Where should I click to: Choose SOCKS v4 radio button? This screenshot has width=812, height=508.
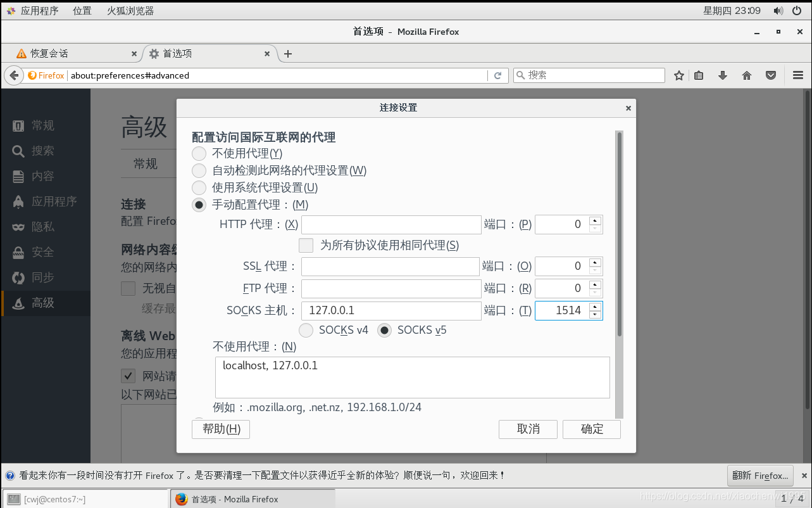click(x=306, y=330)
